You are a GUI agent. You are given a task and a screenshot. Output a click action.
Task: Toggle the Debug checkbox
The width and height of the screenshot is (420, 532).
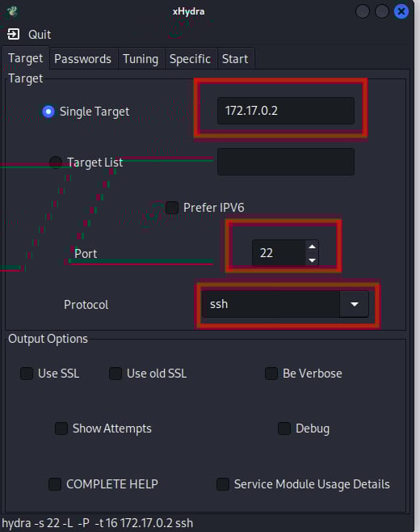click(x=284, y=429)
